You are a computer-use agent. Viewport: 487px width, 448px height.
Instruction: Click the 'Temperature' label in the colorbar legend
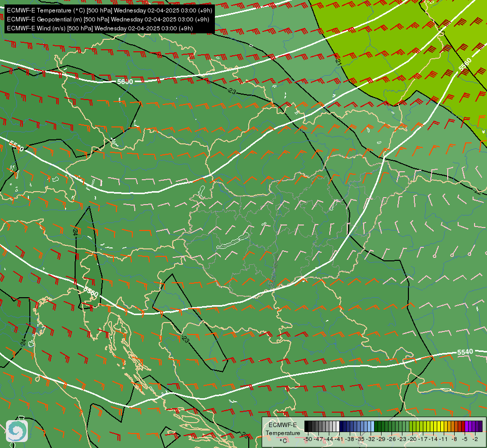(283, 433)
